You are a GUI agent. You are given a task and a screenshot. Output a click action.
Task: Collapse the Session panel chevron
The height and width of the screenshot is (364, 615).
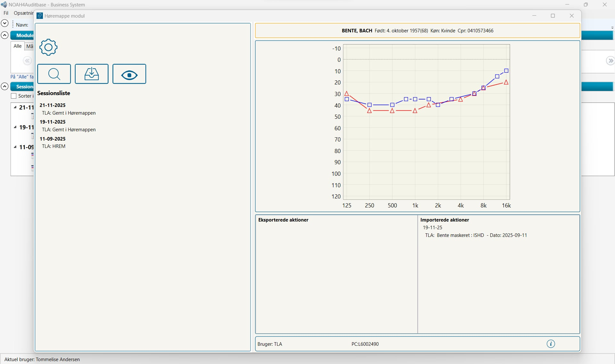[x=5, y=86]
